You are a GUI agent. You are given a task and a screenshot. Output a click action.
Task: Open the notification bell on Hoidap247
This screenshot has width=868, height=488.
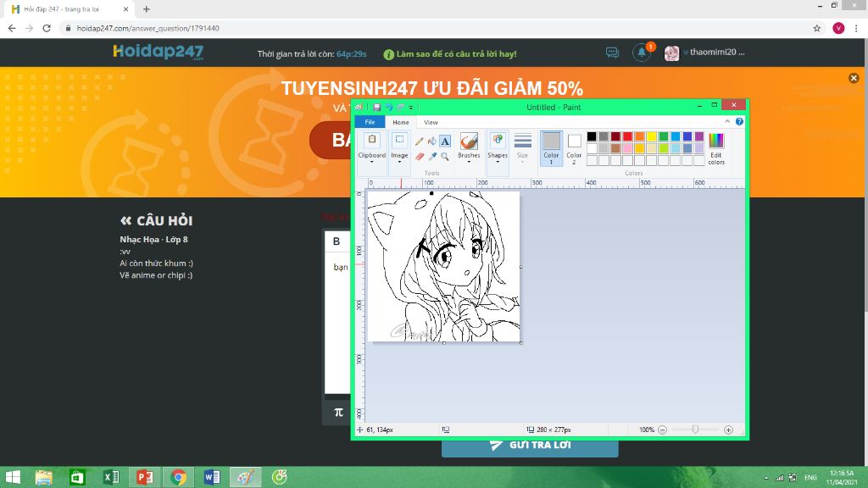(x=642, y=53)
